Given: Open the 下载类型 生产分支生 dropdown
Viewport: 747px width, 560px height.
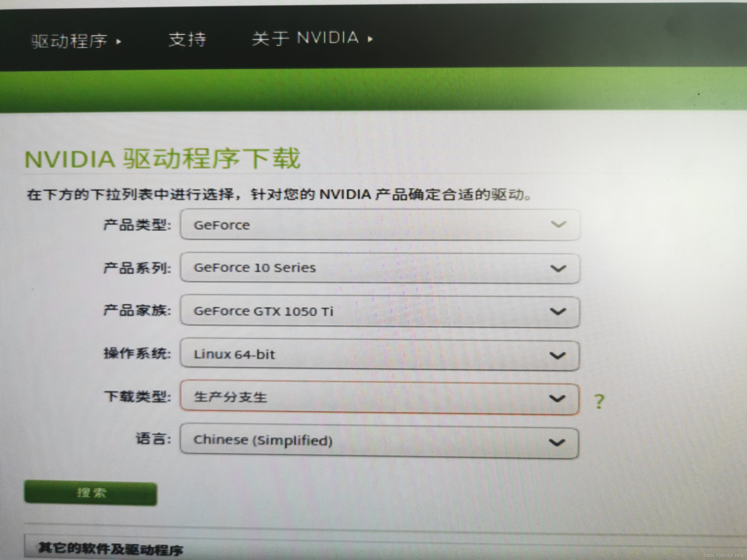Looking at the screenshot, I should point(380,398).
